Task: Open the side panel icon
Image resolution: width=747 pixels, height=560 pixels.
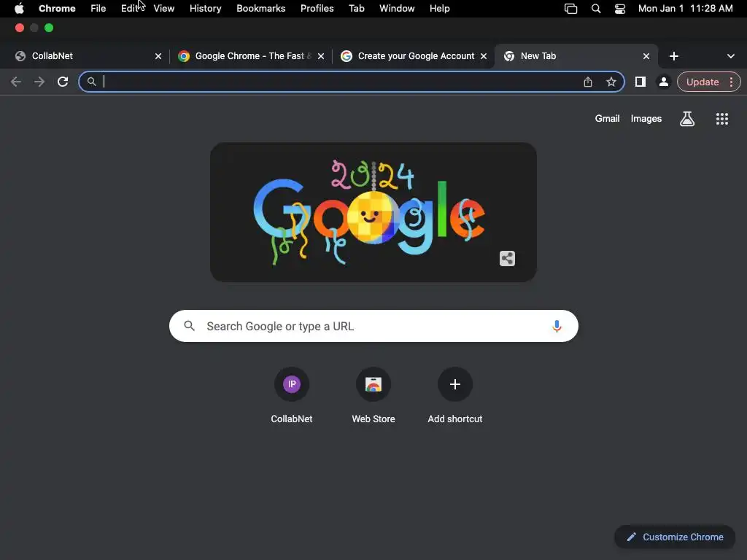Action: click(x=640, y=82)
